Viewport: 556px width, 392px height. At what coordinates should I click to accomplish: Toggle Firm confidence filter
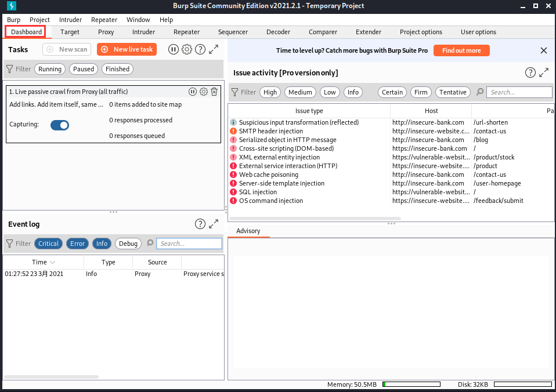(x=421, y=92)
